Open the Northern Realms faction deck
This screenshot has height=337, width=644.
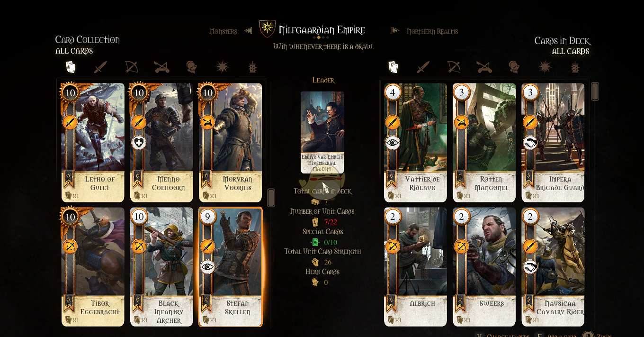pos(432,31)
